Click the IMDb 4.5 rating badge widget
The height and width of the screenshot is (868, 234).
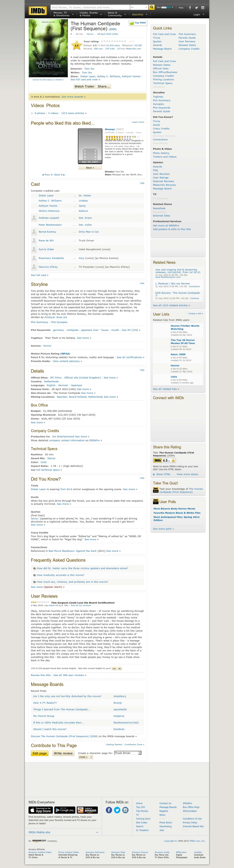tap(164, 460)
